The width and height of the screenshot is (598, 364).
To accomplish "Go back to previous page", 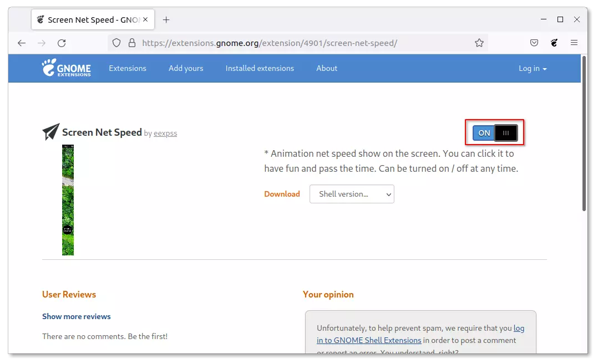I will tap(22, 43).
